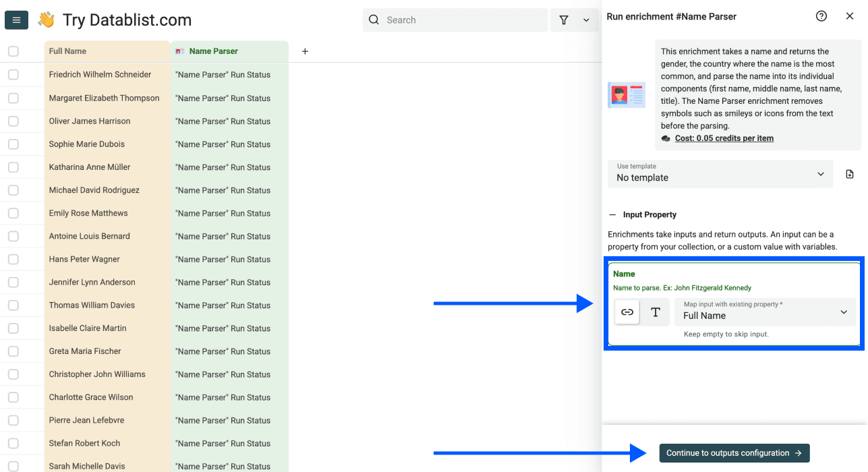The image size is (868, 472).
Task: Open the hamburger menu in the top left
Action: 16,20
